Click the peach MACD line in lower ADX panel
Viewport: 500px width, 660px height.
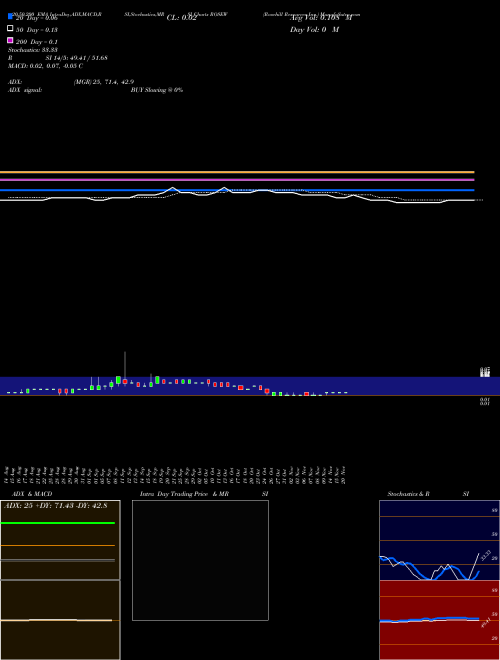coord(56,620)
